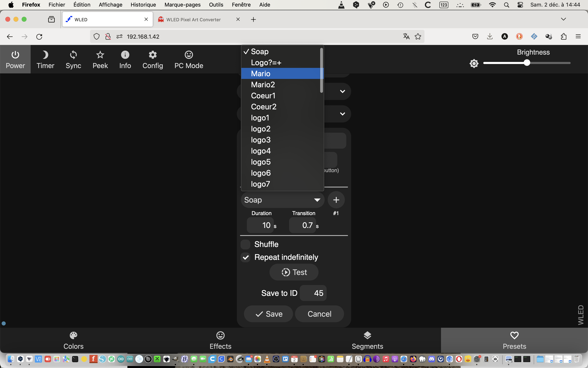588x368 pixels.
Task: Enable the Shuffle checkbox
Action: (245, 244)
